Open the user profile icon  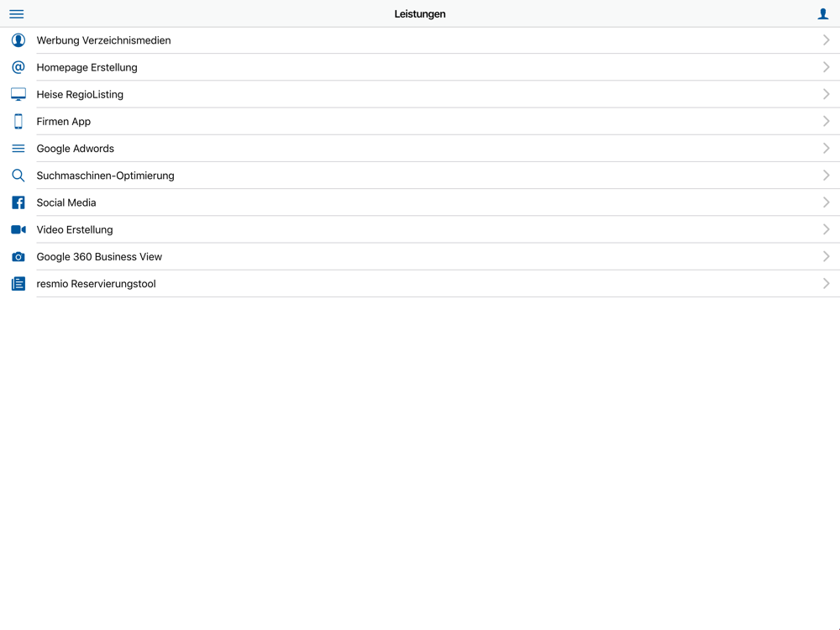point(823,14)
